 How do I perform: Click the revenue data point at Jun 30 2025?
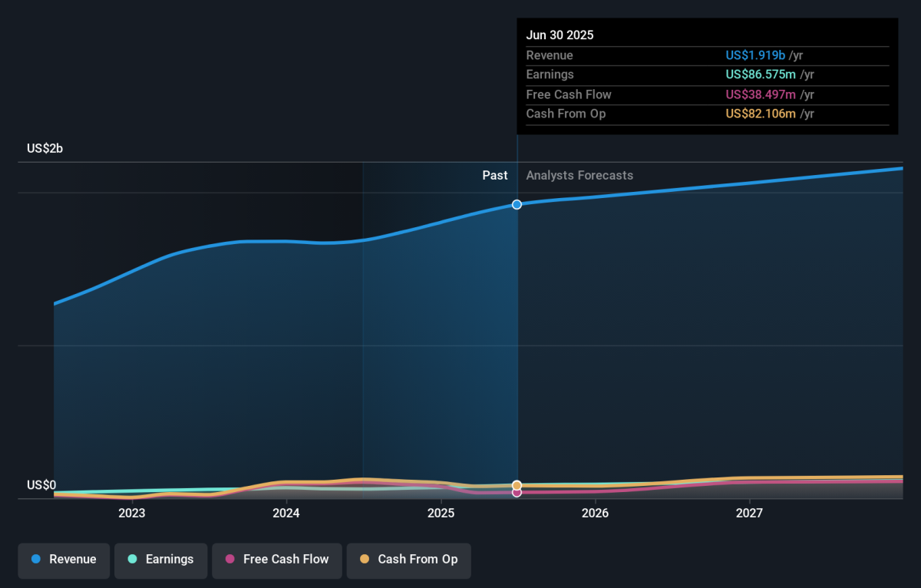[517, 204]
